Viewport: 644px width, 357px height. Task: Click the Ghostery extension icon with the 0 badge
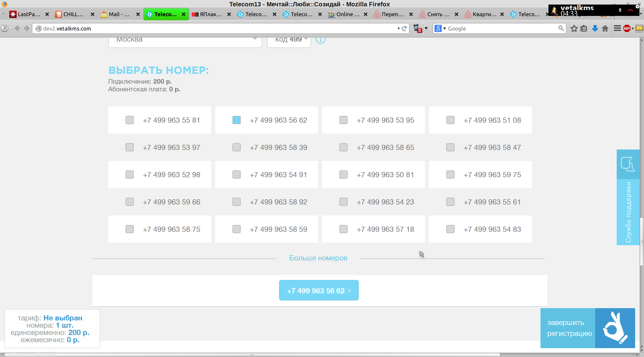click(417, 28)
